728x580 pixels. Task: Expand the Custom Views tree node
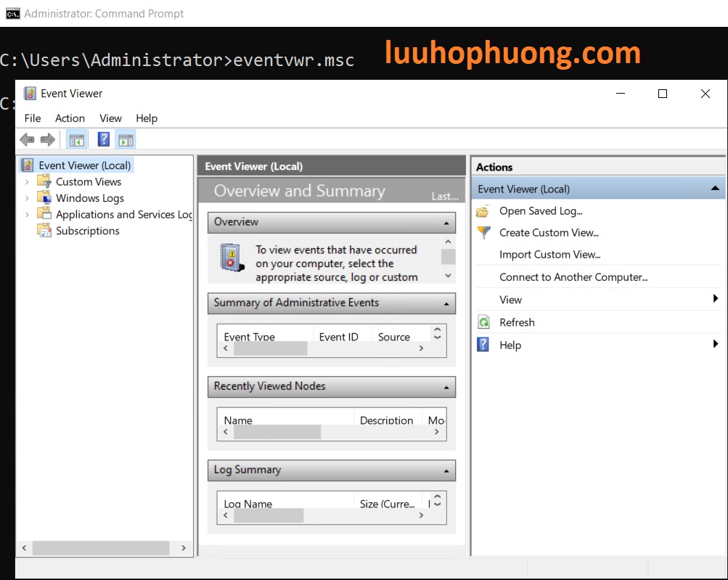(28, 182)
